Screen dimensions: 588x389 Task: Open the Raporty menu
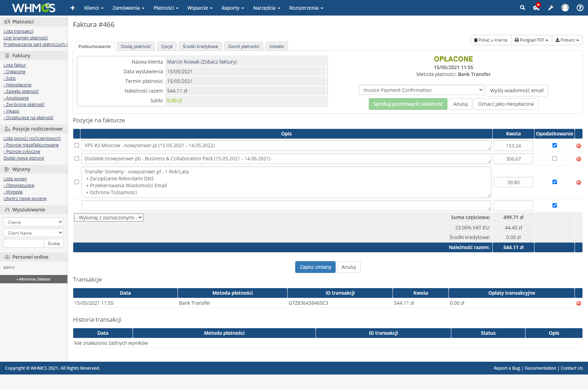coord(233,8)
